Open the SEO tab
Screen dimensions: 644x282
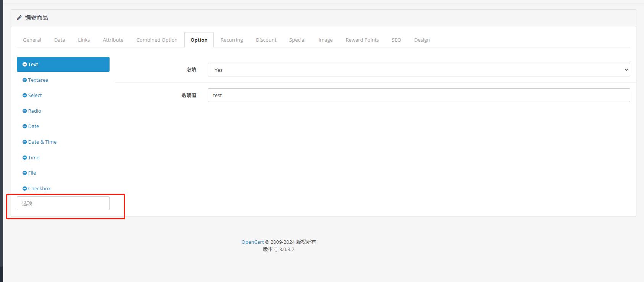click(396, 40)
